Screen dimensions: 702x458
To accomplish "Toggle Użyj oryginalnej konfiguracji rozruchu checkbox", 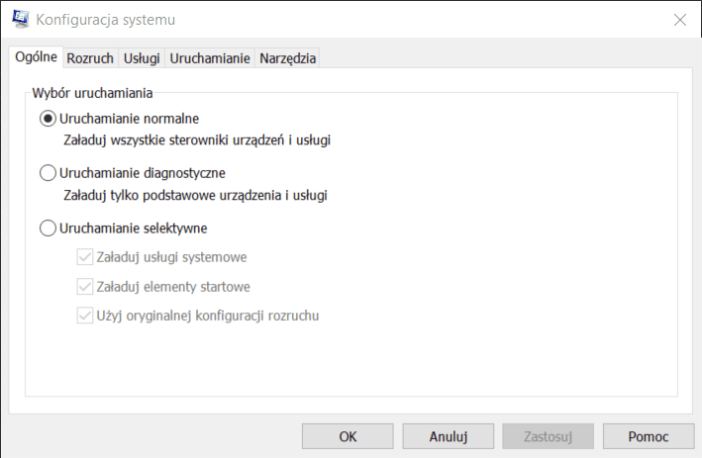I will 85,316.
